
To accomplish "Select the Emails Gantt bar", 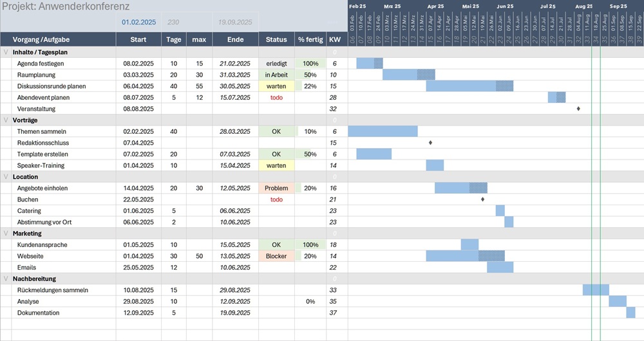I will 500,267.
